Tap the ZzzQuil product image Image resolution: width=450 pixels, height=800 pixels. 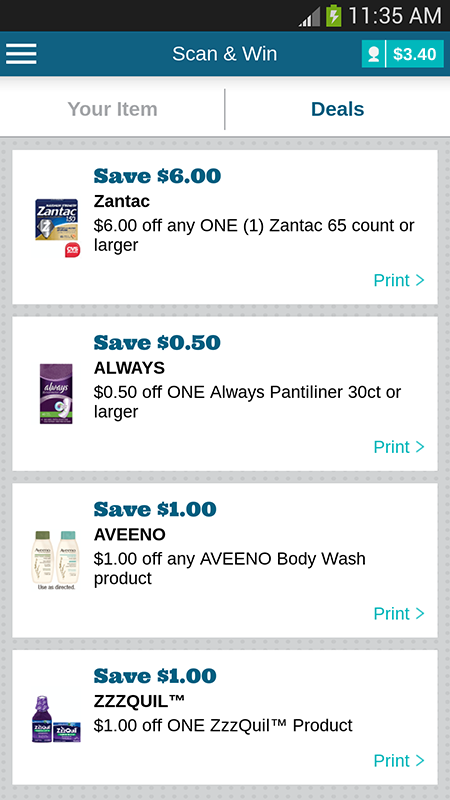(56, 719)
